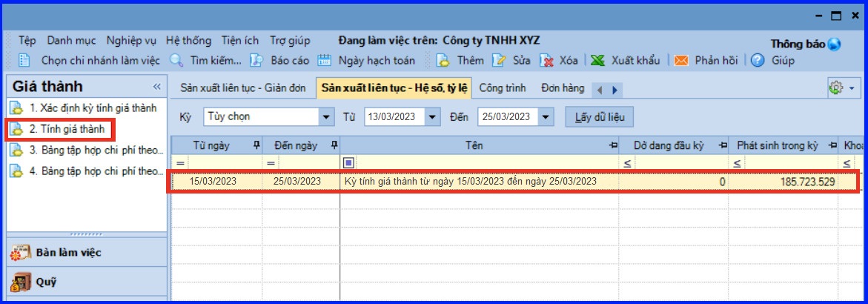Click the Phản hồi envelope icon

point(681,60)
